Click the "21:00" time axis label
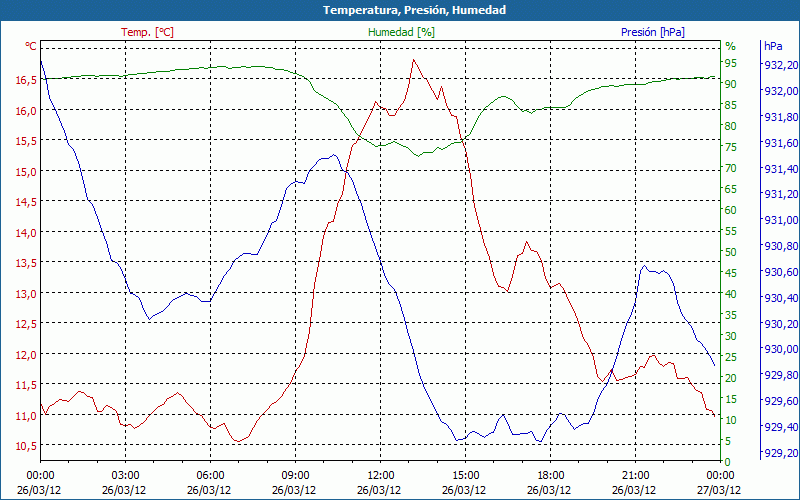The image size is (800, 500). (635, 476)
